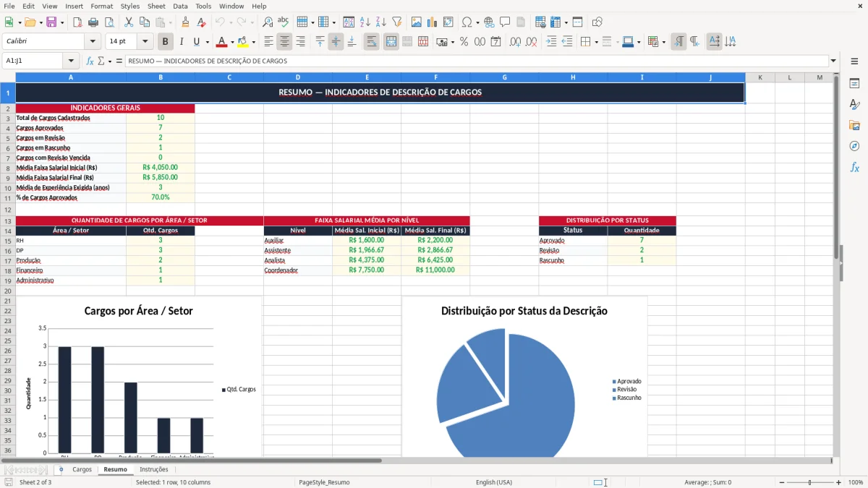Sort descending

(x=381, y=22)
